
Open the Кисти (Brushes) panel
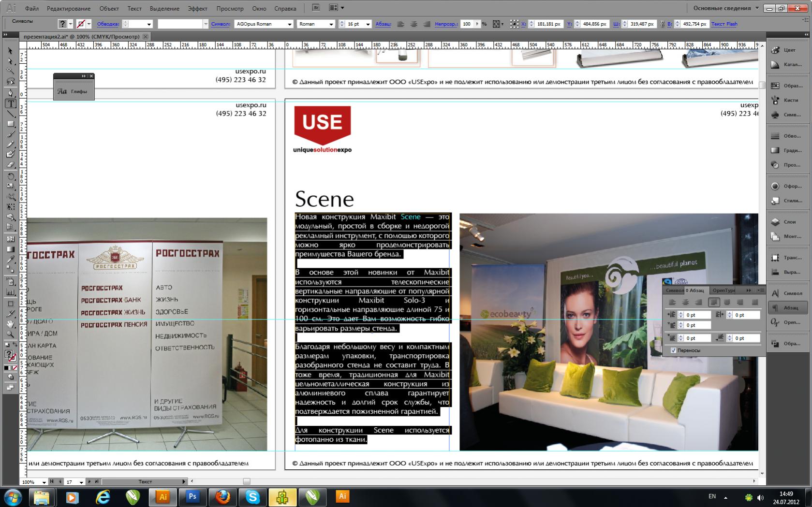(x=789, y=100)
